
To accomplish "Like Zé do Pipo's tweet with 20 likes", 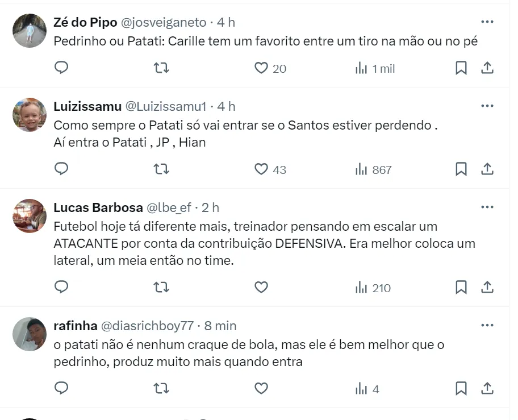I will click(x=270, y=68).
